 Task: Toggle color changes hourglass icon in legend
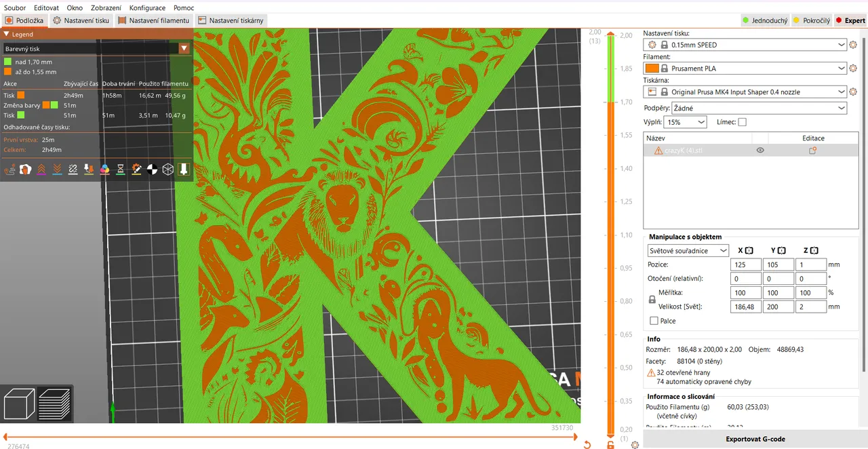point(121,169)
